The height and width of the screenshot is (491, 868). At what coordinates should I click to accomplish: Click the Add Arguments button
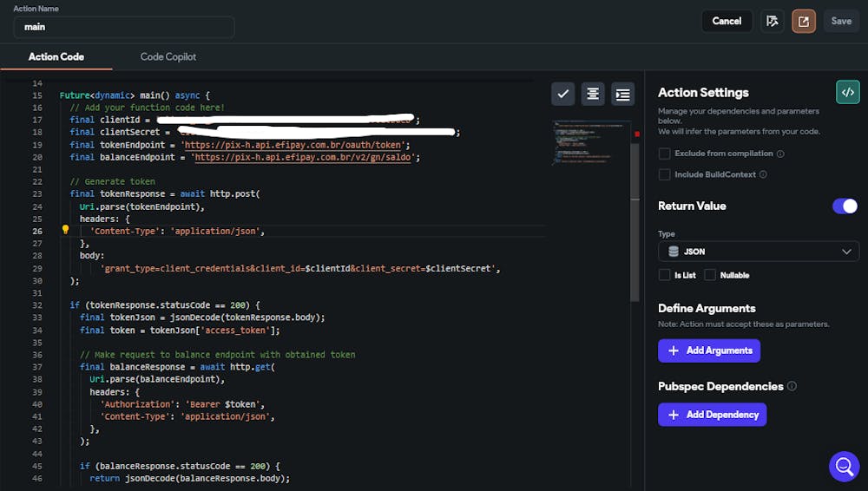(x=709, y=350)
